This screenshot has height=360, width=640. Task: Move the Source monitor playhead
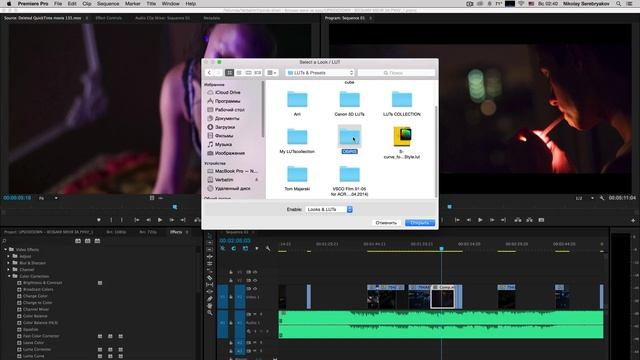(175, 207)
